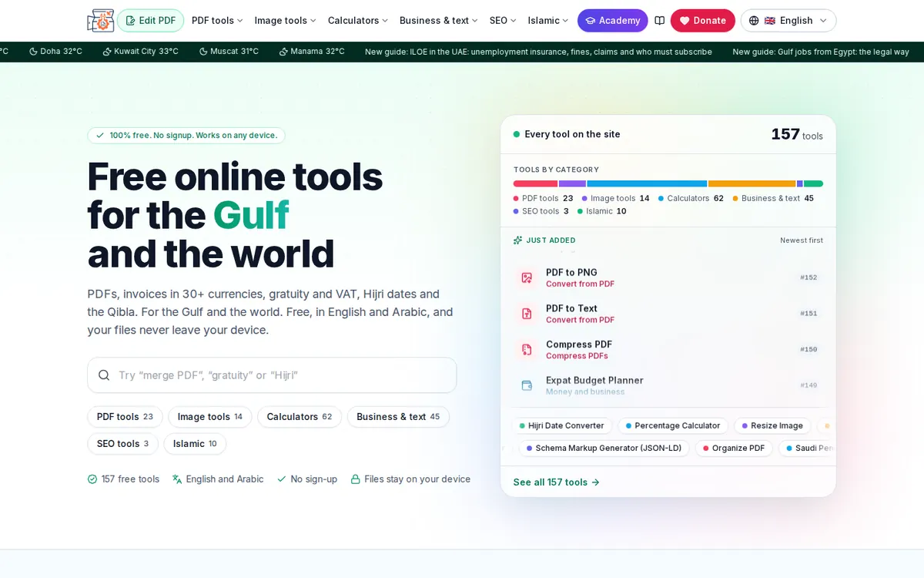
Task: Open the Calculators dropdown
Action: 358,21
